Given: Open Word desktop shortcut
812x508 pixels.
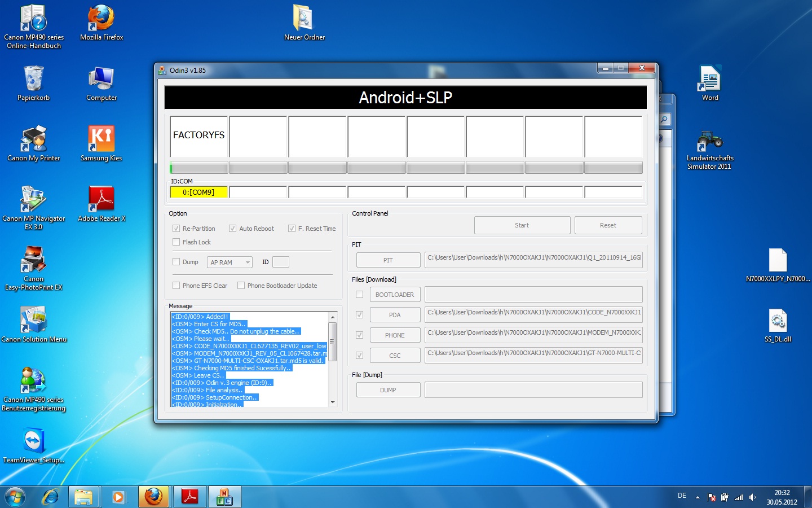Looking at the screenshot, I should [710, 83].
